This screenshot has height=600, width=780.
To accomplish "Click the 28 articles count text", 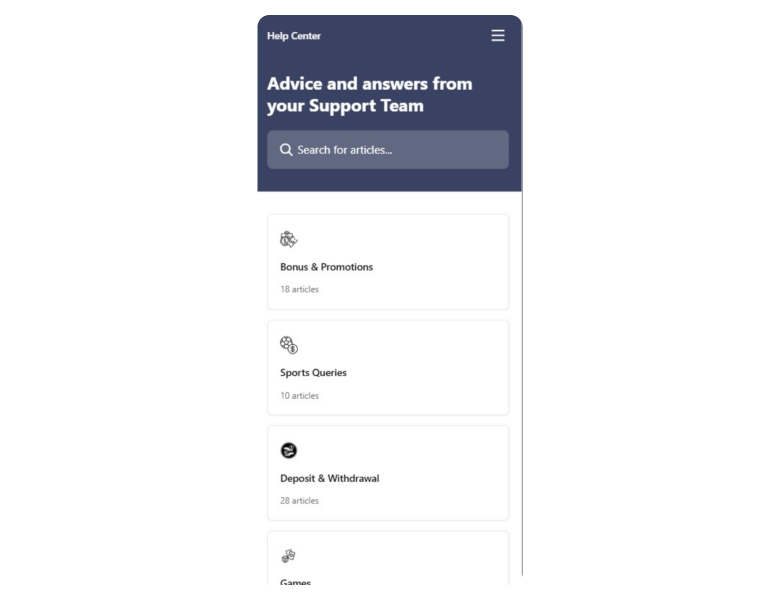I will click(299, 500).
